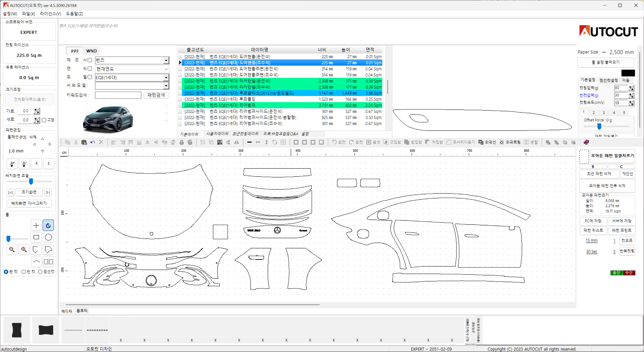Image resolution: width=644 pixels, height=352 pixels.
Task: Toggle the 제조사 manufacturer checkbox
Action: click(x=90, y=60)
